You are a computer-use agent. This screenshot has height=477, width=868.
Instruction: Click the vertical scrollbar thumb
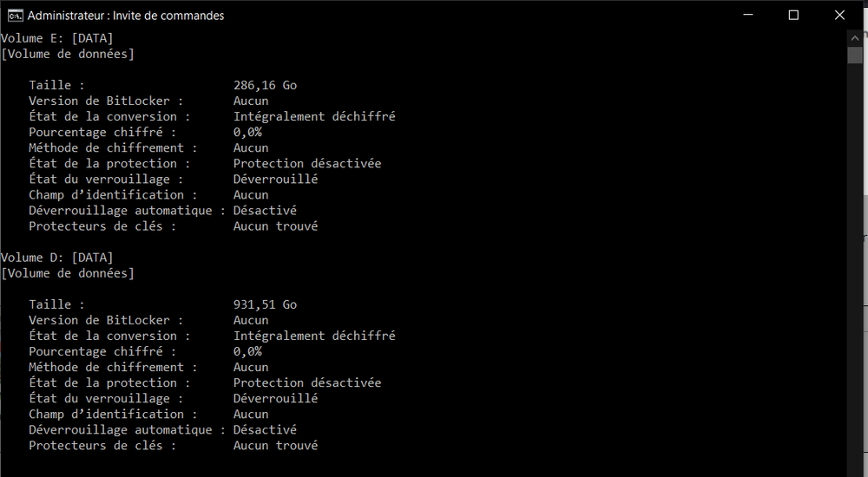[854, 55]
